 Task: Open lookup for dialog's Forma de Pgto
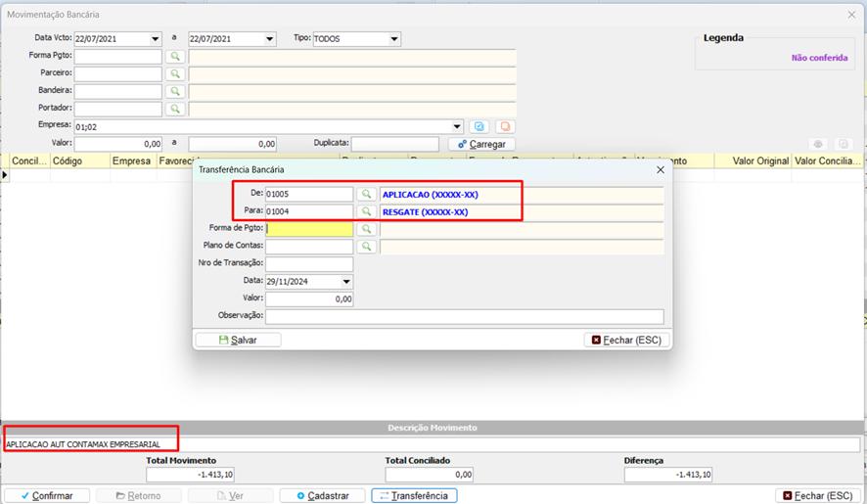pos(366,229)
